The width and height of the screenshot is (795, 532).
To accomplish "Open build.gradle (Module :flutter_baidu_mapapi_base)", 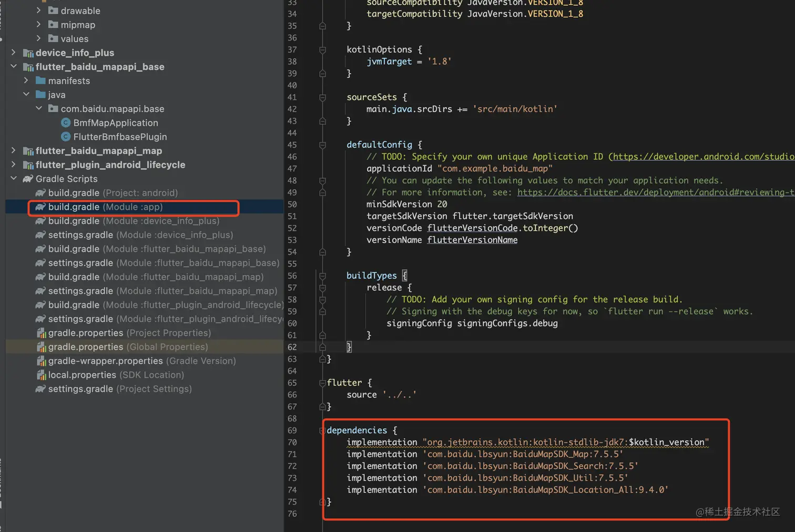I will pos(157,249).
